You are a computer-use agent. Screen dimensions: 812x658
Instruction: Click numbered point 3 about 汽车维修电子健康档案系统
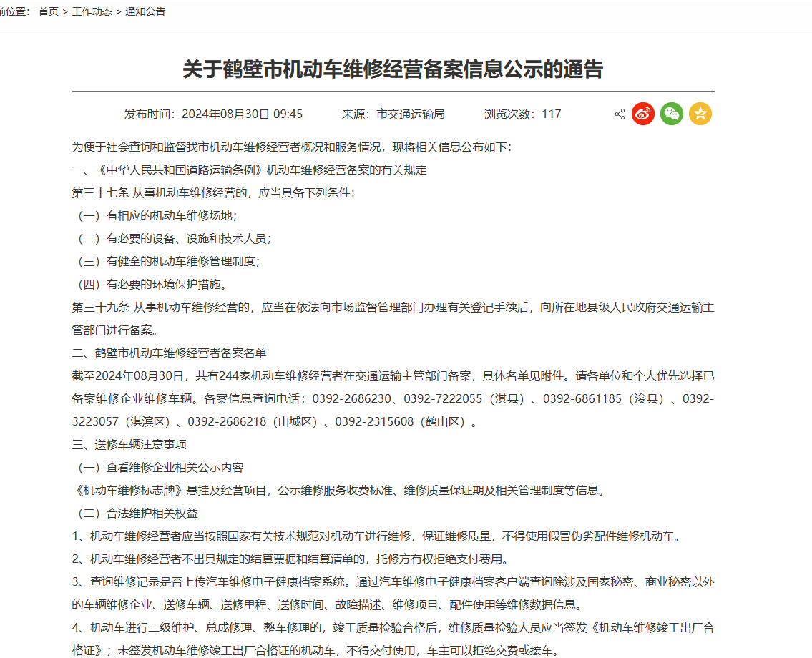tap(393, 594)
